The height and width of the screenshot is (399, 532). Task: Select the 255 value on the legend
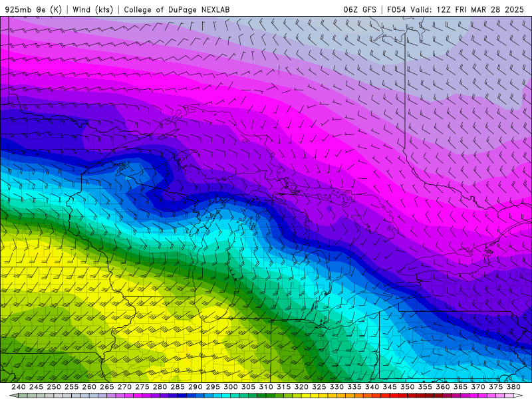pyautogui.click(x=71, y=387)
